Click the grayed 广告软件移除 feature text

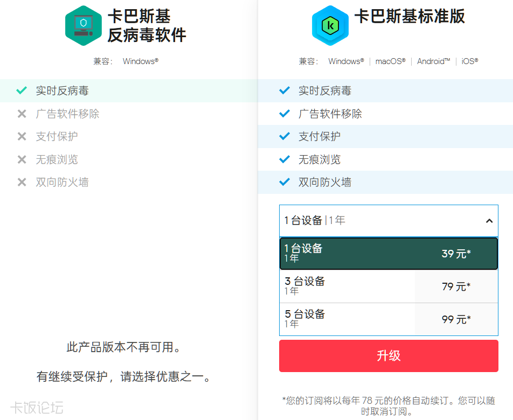(68, 114)
